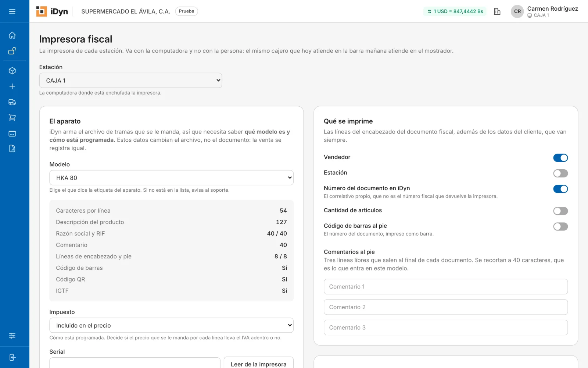Go to the home icon in sidebar

click(12, 35)
